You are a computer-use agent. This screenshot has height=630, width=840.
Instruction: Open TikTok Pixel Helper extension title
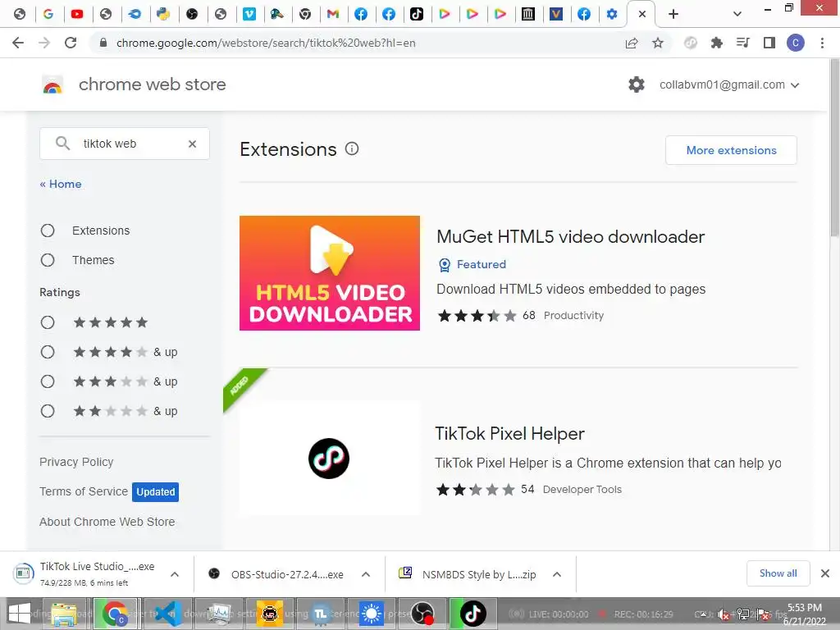click(509, 433)
